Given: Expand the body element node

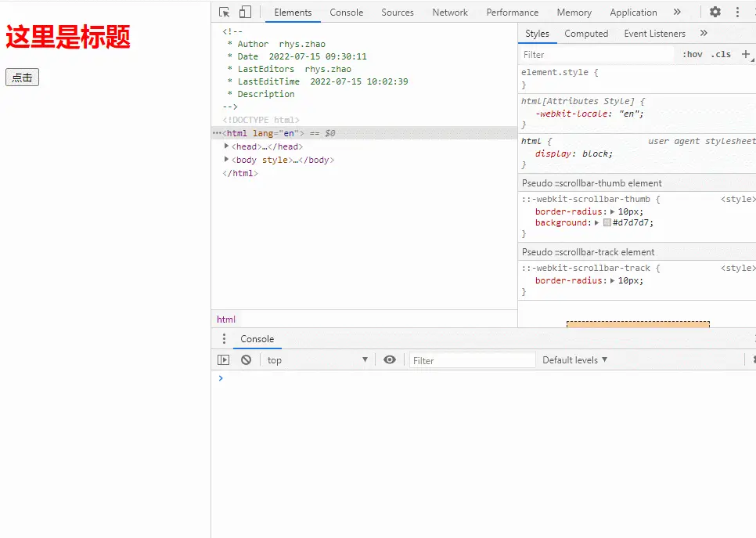Looking at the screenshot, I should tap(227, 160).
